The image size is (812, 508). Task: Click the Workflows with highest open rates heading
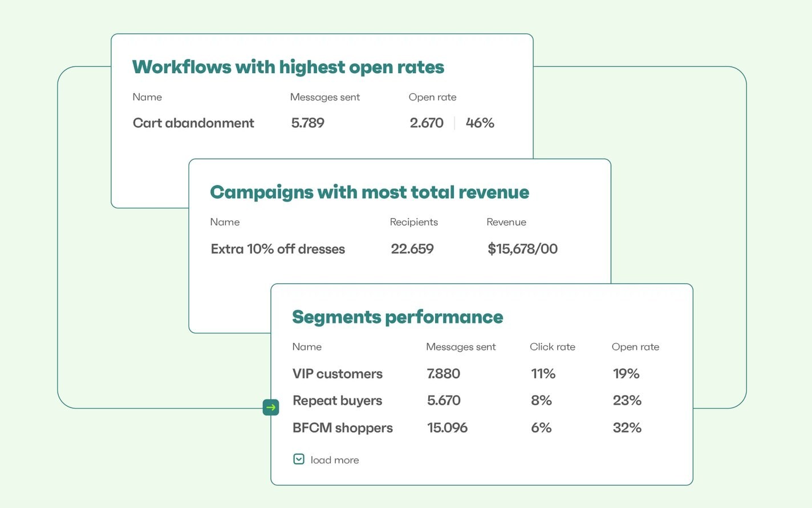pos(289,67)
